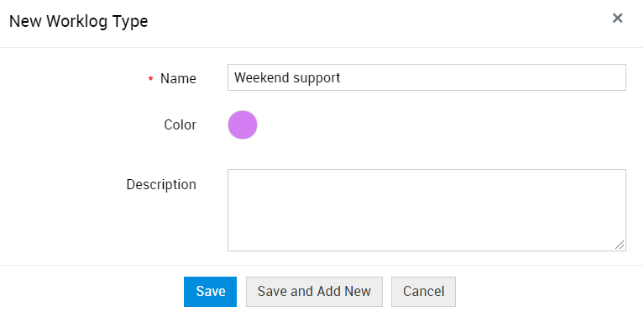Open the purple color picker circle
The width and height of the screenshot is (644, 317).
(x=243, y=124)
